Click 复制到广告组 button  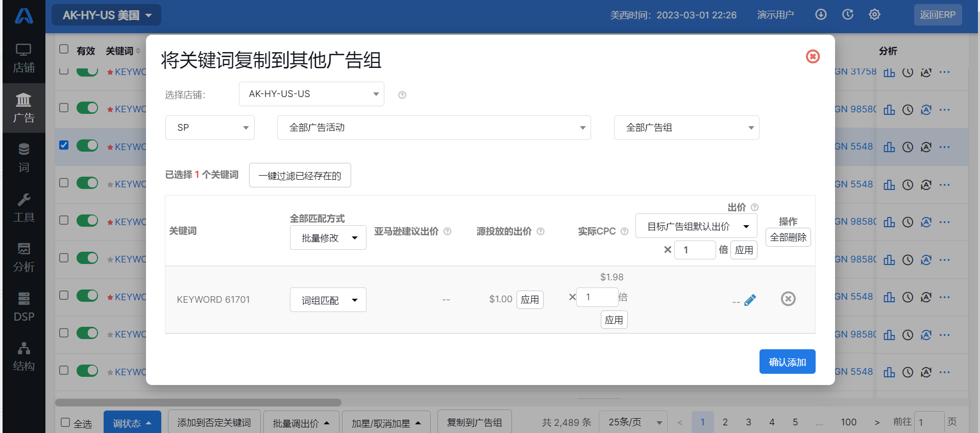tap(474, 422)
